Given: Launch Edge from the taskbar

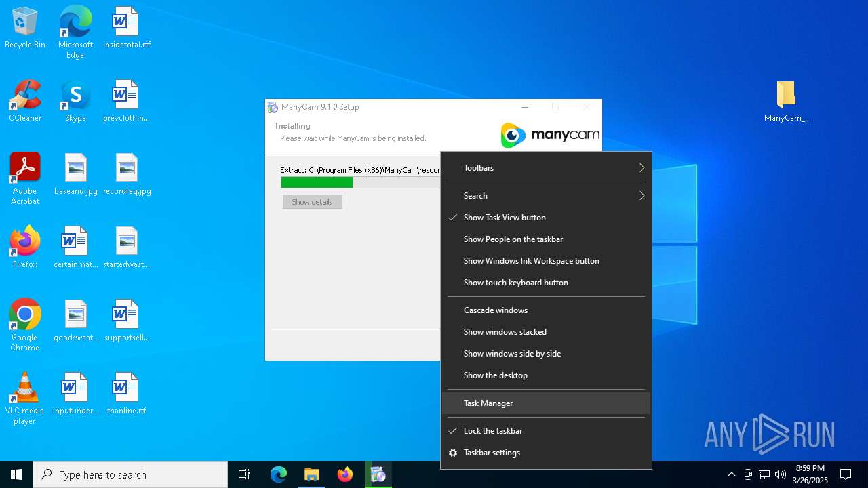Looking at the screenshot, I should (279, 474).
